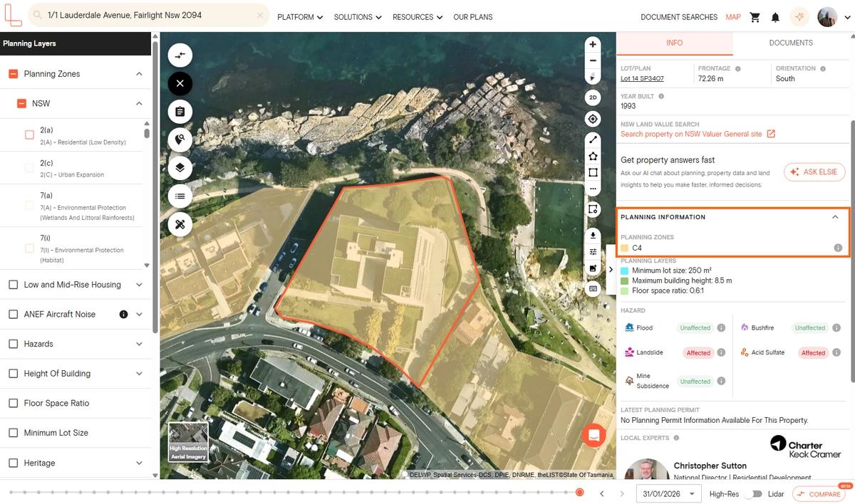This screenshot has width=855, height=504.
Task: Toggle the Planning Zones checkbox
Action: click(13, 74)
